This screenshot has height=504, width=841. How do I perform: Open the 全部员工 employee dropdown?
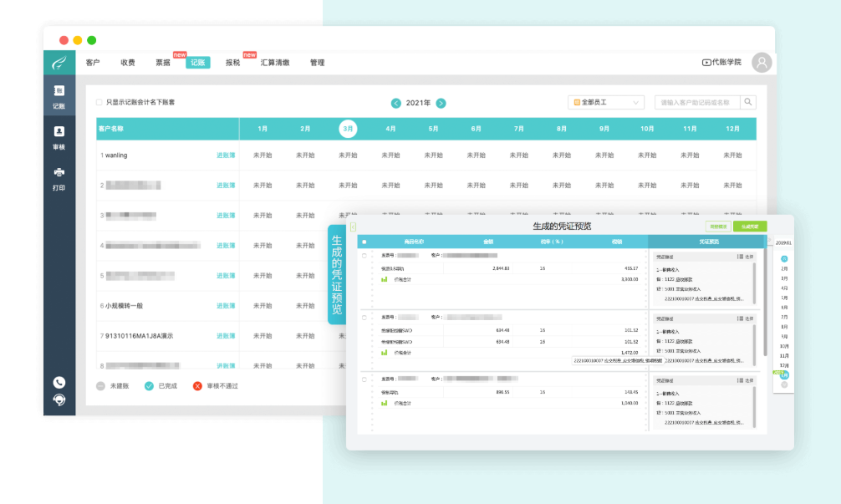click(606, 102)
